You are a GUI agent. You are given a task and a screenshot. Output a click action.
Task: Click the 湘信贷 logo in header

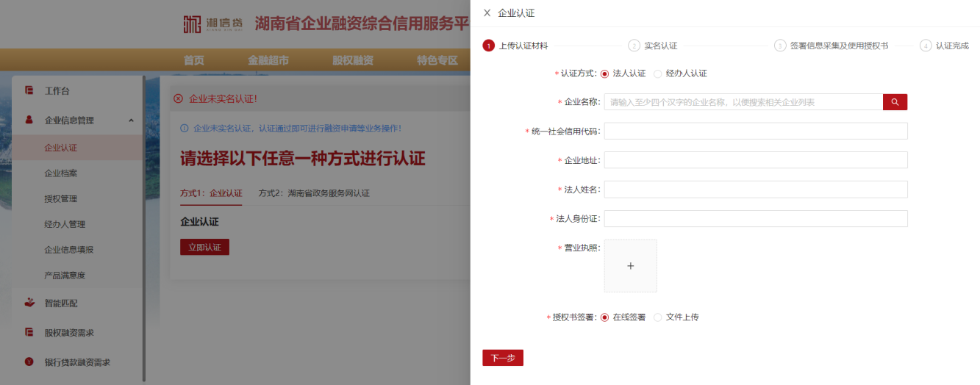213,24
